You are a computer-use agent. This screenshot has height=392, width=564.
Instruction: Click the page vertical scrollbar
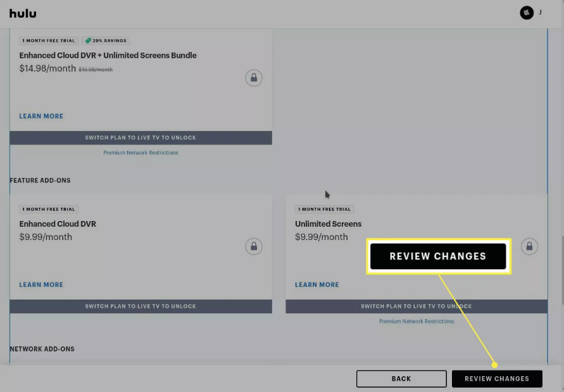[x=562, y=270]
